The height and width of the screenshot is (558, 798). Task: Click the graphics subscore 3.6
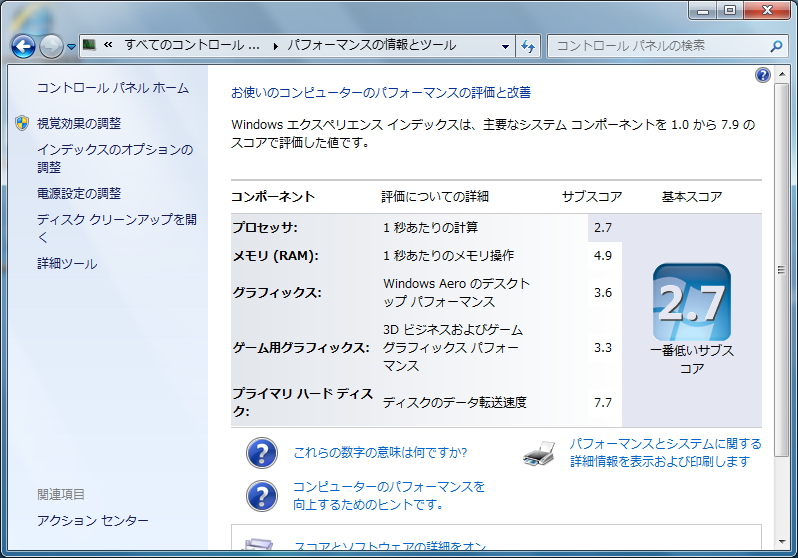pos(603,293)
